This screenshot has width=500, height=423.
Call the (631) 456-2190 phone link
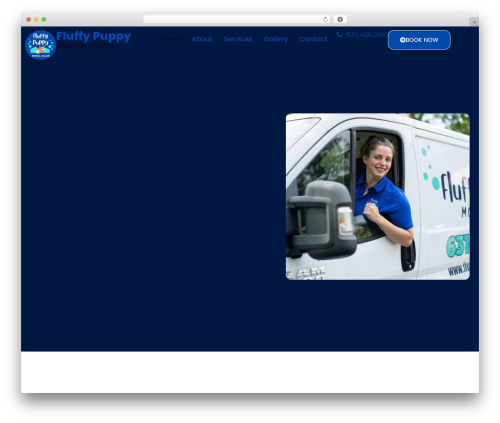point(366,35)
